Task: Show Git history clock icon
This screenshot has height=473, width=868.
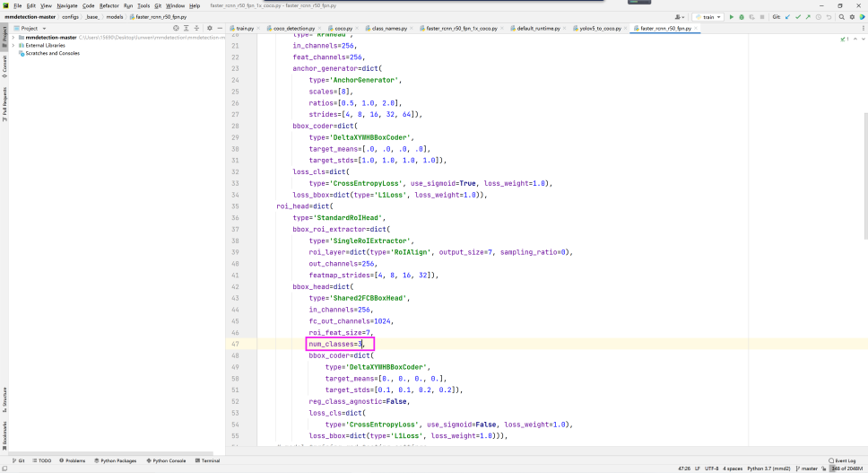Action: point(819,17)
